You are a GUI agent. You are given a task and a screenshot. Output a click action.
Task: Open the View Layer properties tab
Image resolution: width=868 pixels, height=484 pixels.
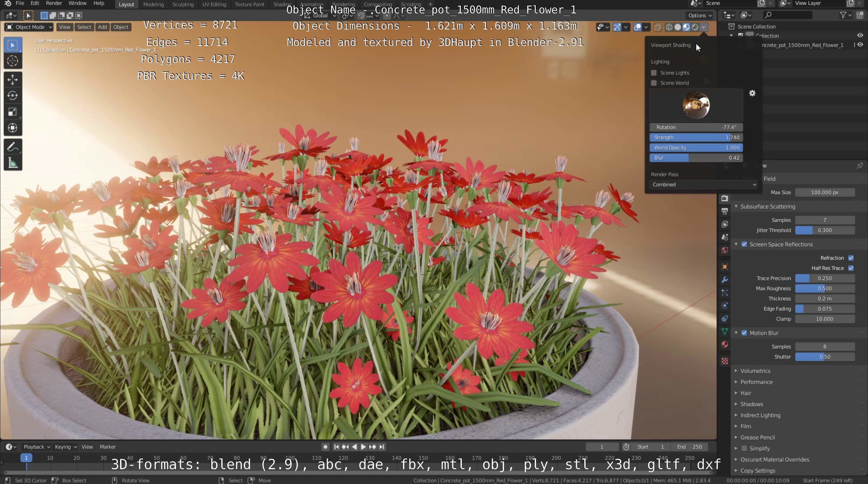pyautogui.click(x=725, y=224)
